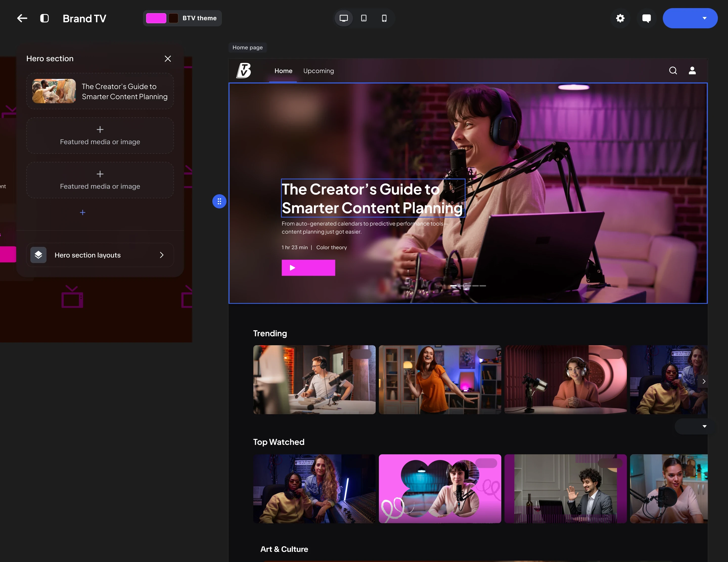The image size is (728, 562).
Task: Click the small blue plus icon
Action: tap(83, 212)
